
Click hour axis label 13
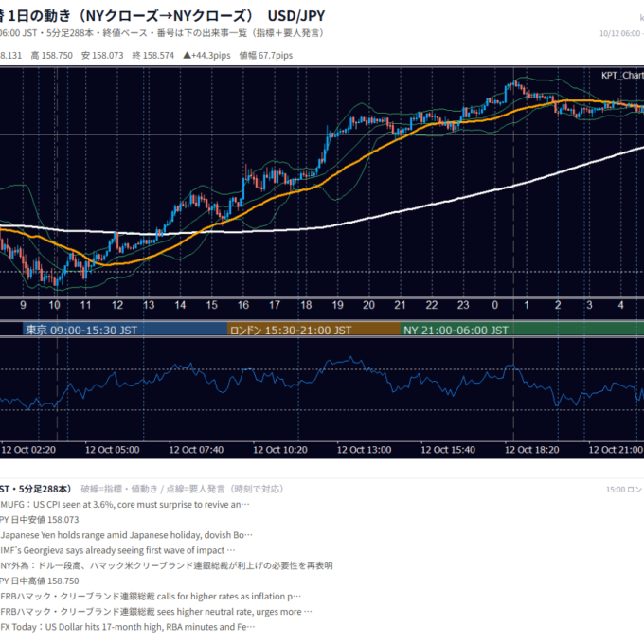tap(149, 305)
